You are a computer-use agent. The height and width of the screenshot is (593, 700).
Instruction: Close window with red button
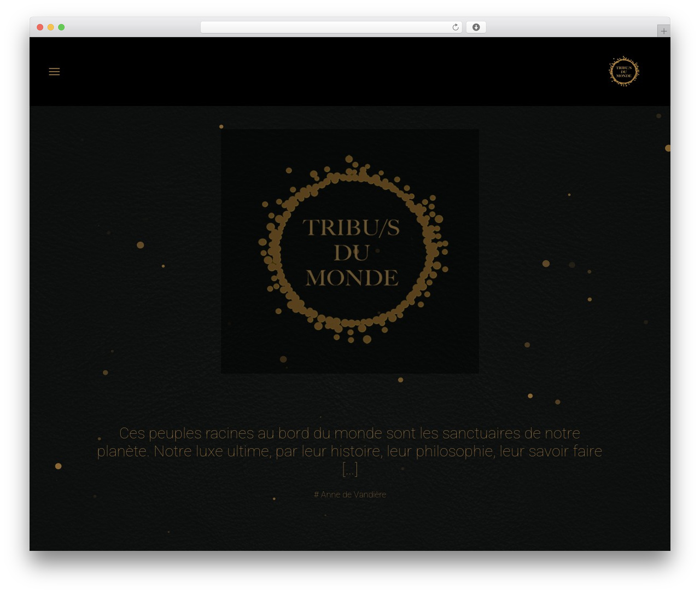point(40,27)
